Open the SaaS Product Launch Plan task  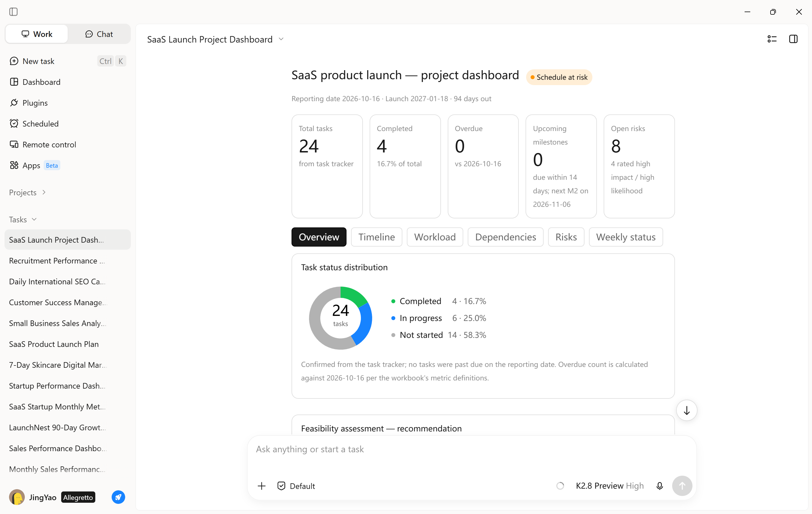click(x=67, y=344)
